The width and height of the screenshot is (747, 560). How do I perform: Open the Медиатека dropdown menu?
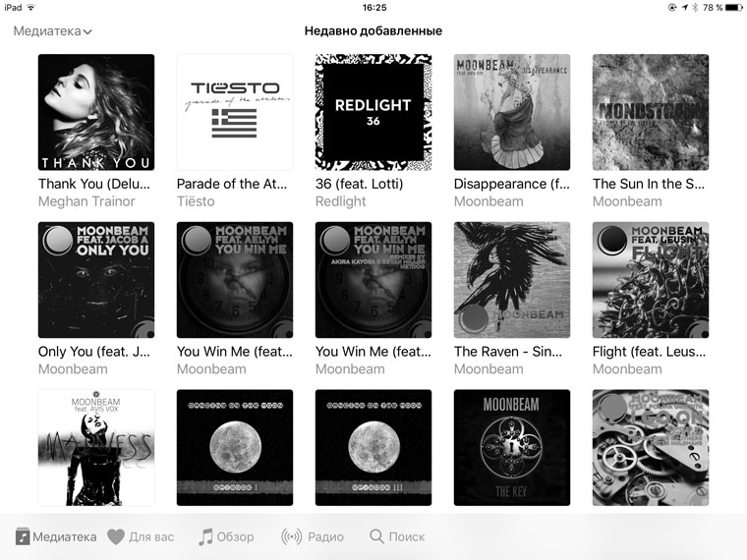pos(52,31)
